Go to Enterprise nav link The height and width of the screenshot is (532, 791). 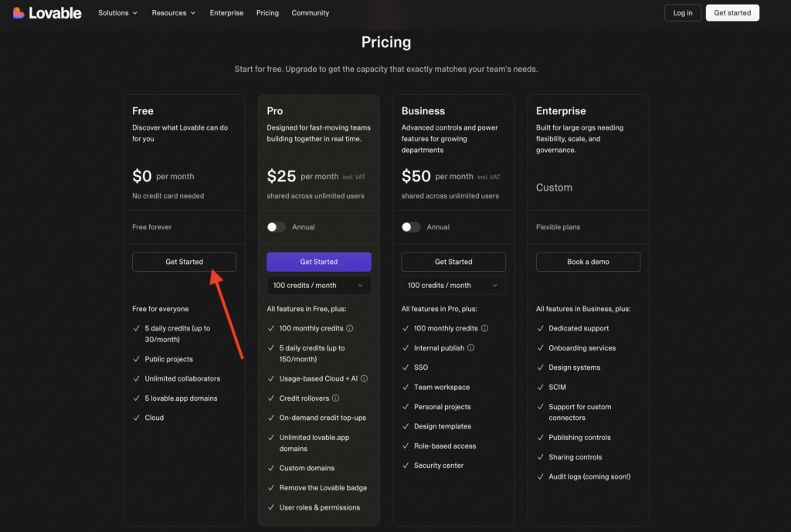tap(226, 13)
